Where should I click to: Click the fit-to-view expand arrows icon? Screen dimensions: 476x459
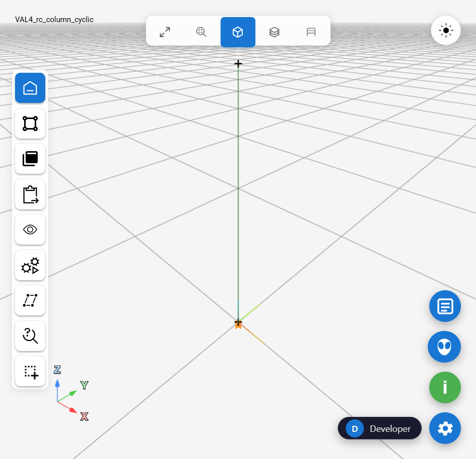(x=165, y=32)
